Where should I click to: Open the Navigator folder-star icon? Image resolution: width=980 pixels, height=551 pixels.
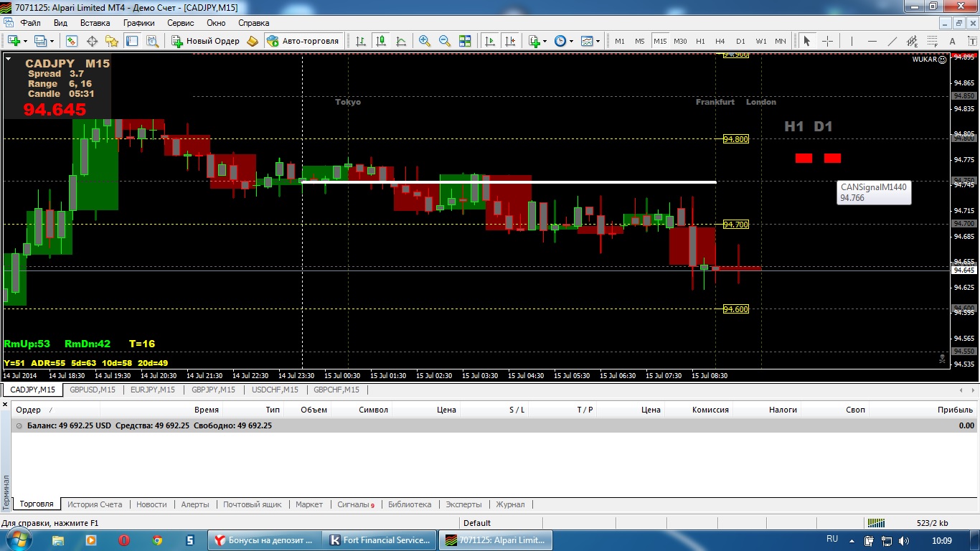[x=111, y=41]
